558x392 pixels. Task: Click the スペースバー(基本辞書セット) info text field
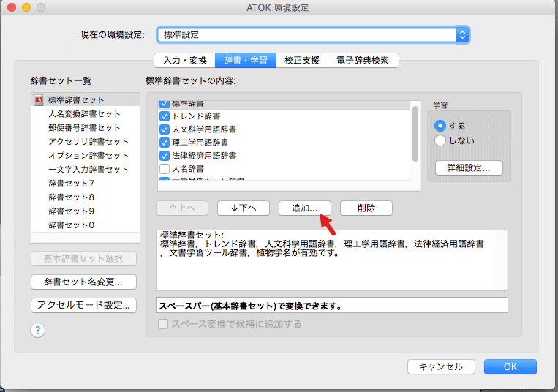pyautogui.click(x=332, y=306)
